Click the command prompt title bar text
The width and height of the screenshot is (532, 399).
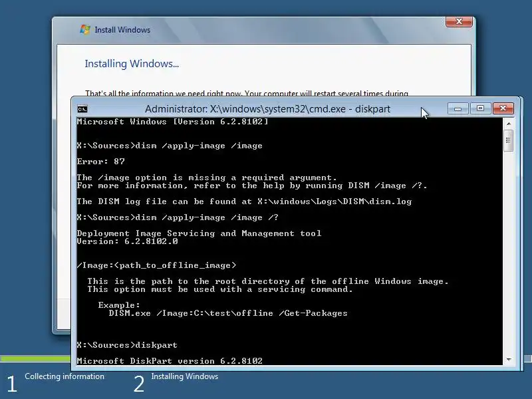tap(267, 109)
